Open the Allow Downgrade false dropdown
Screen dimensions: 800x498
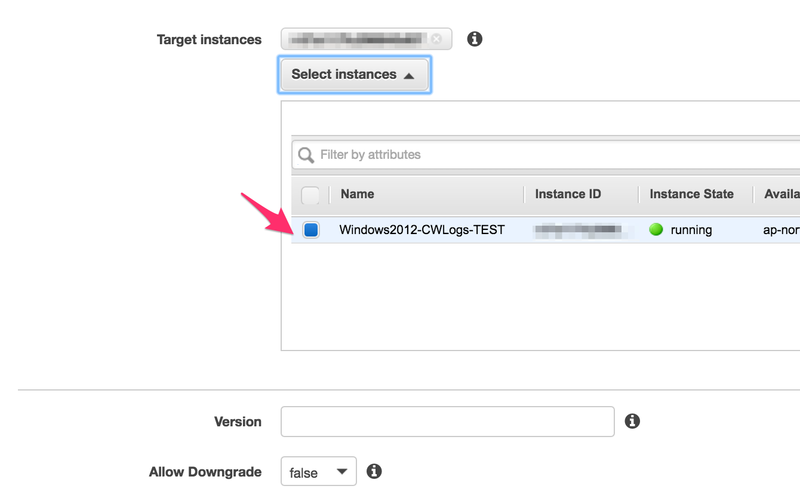(x=318, y=471)
